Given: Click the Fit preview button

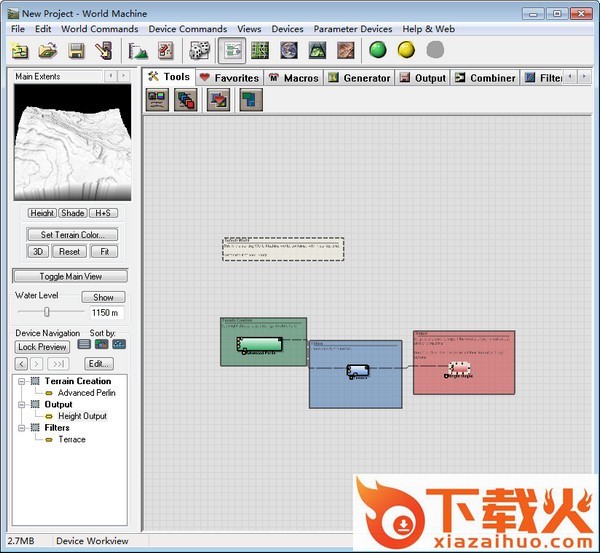Looking at the screenshot, I should [104, 251].
